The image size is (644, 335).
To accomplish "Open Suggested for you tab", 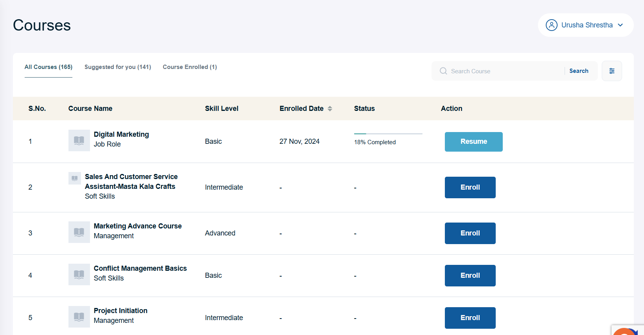I will click(118, 67).
